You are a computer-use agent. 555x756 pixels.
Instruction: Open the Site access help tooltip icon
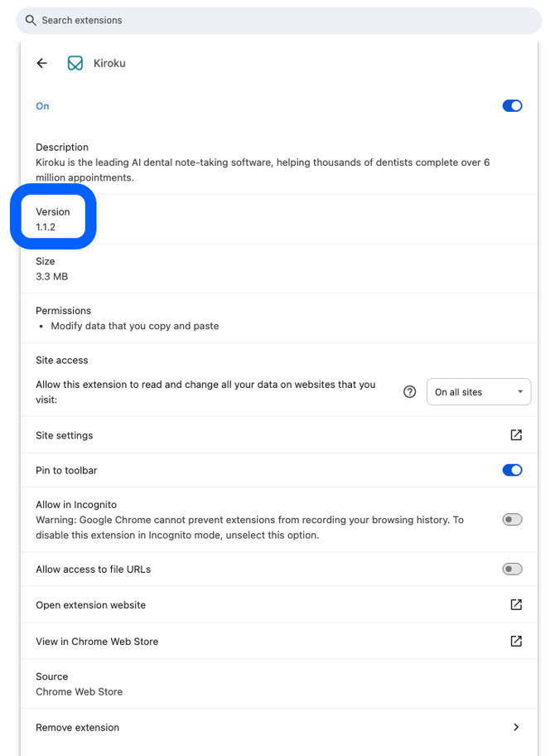pos(409,391)
